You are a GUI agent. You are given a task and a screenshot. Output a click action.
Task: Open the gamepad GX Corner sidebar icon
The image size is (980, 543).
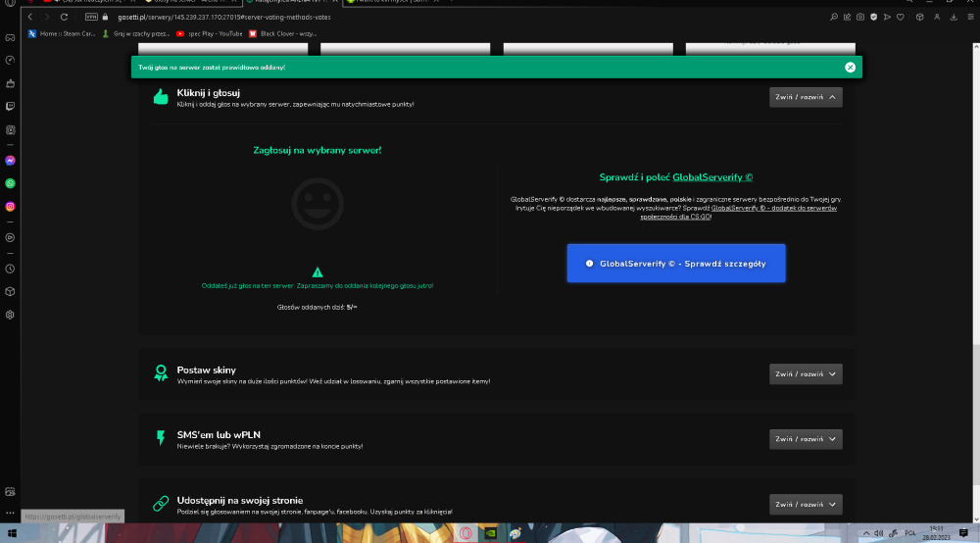point(10,37)
